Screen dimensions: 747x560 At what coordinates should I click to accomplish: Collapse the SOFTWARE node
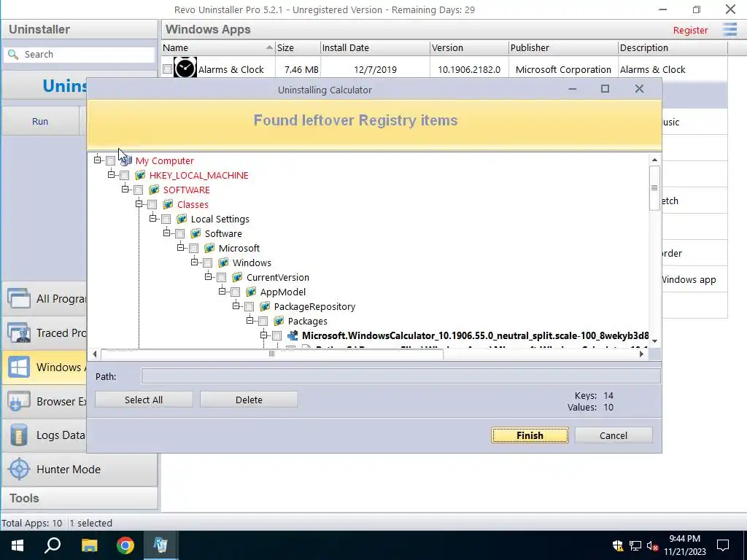(x=125, y=189)
